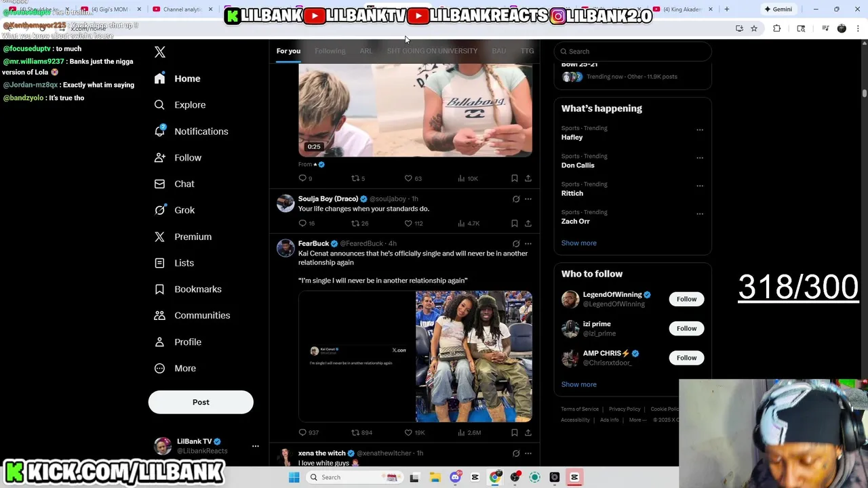Open Bookmarks in X sidebar
The width and height of the screenshot is (868, 488).
(188, 289)
